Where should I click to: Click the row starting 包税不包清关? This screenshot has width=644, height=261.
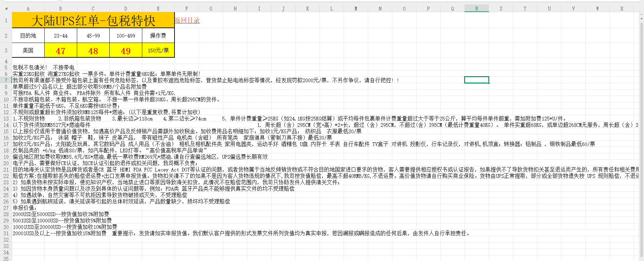point(44,67)
